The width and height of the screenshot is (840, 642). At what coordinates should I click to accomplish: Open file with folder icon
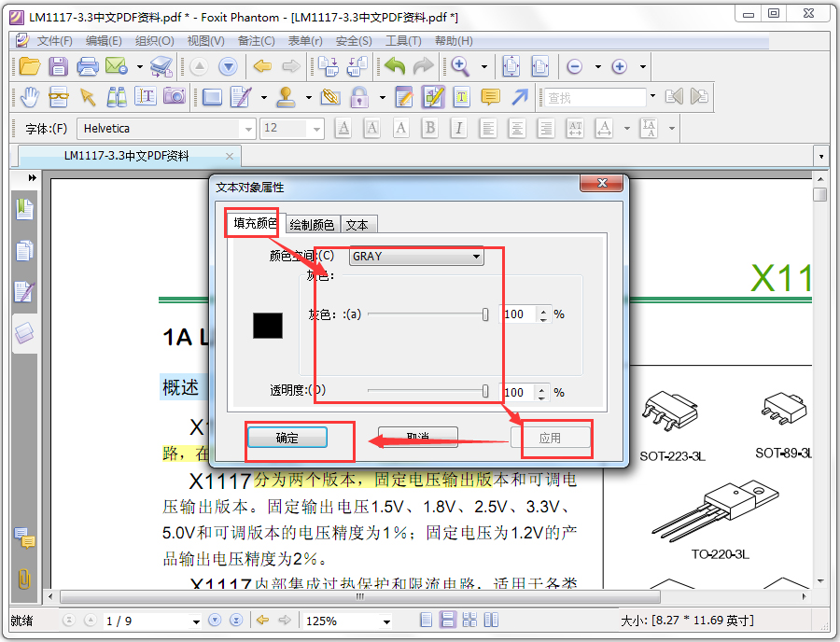coord(30,66)
